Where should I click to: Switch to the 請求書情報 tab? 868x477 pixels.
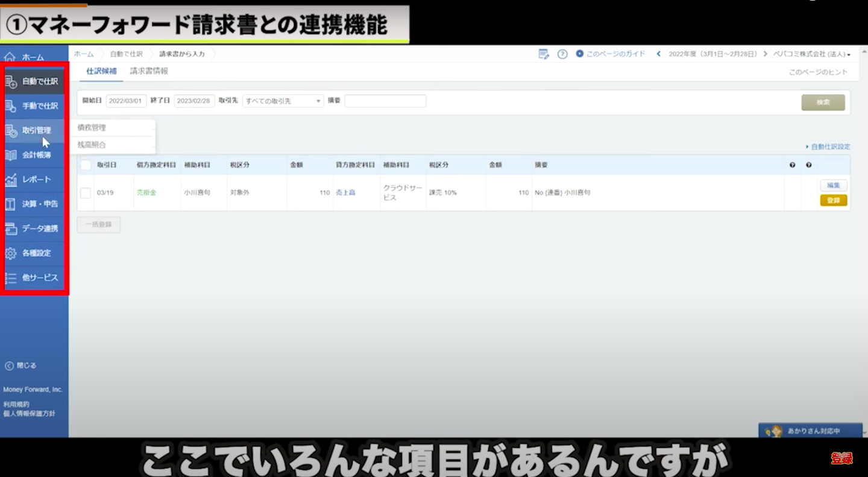click(x=149, y=71)
